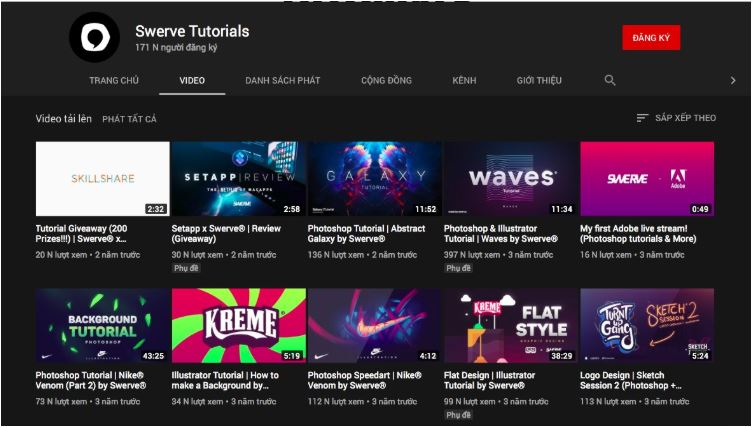Open the Skillshare giveaway video thumbnail
Viewport: 753px width, 428px height.
(x=102, y=179)
